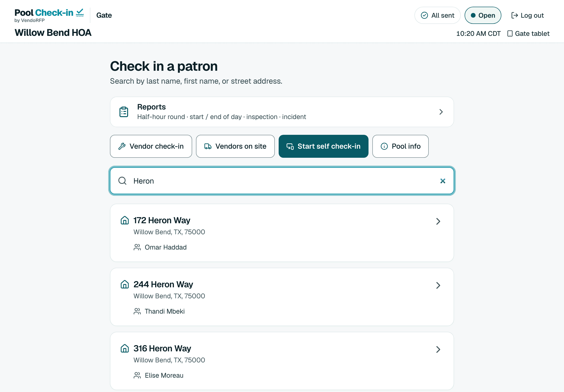This screenshot has width=564, height=392.
Task: Log out of the gate app
Action: (527, 15)
